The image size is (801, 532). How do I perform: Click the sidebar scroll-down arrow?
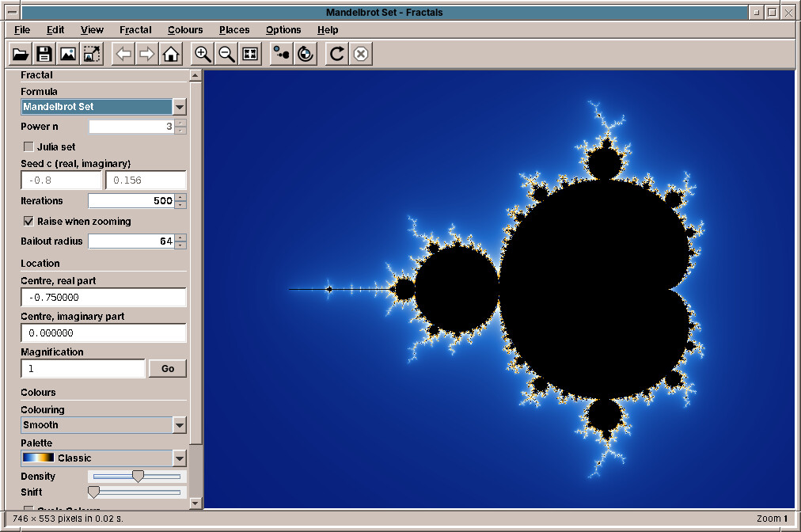point(196,503)
